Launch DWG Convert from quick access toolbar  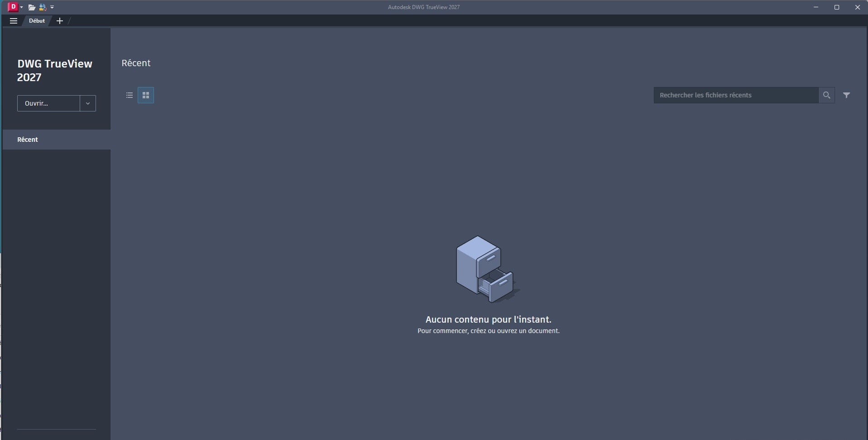point(43,7)
